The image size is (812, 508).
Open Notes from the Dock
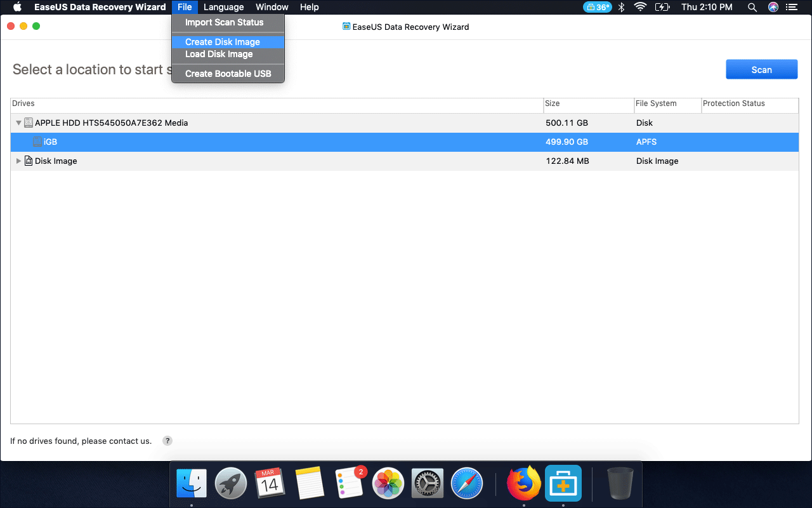310,483
